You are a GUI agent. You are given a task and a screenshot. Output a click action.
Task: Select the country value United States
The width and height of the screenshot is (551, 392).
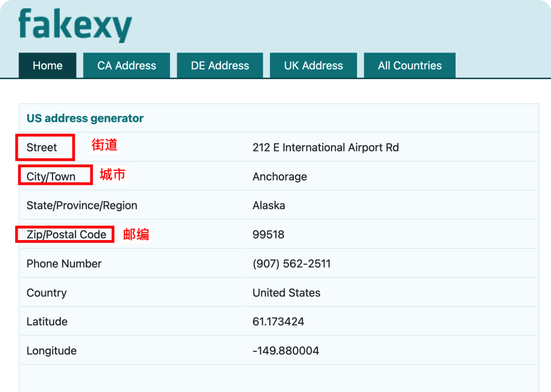point(286,293)
